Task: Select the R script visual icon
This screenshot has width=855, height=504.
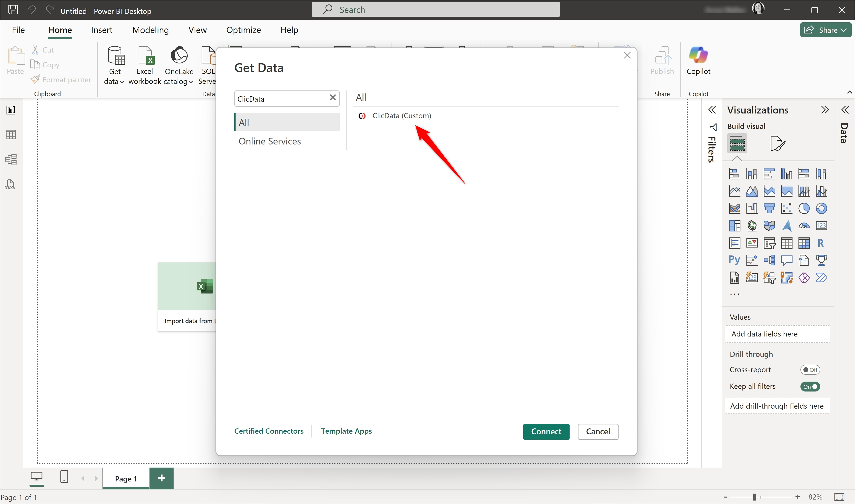Action: 821,243
